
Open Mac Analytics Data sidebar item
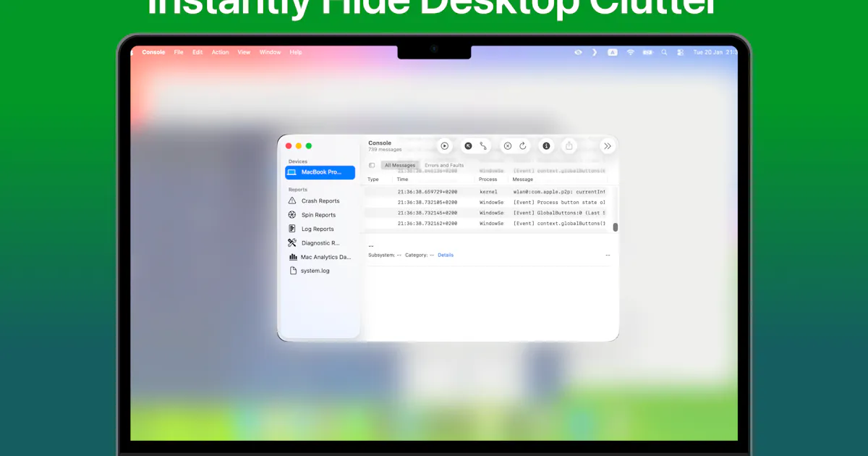(x=319, y=257)
